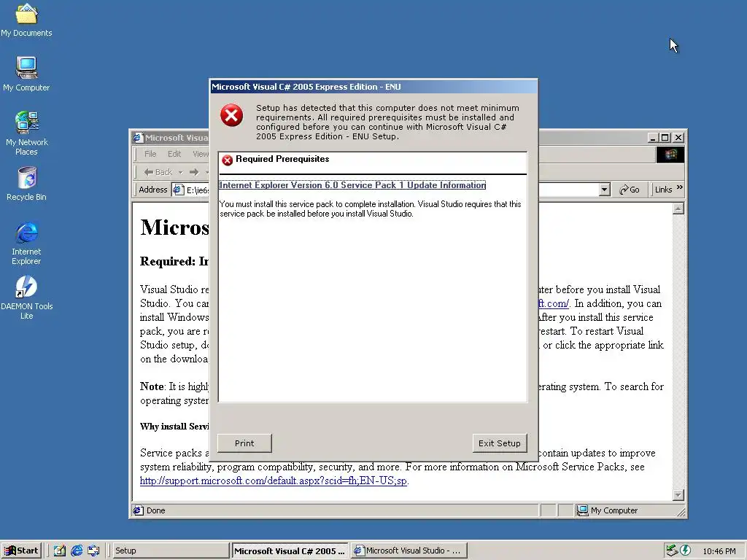Click the green DAEMON Tools tray icon
The height and width of the screenshot is (560, 747).
coord(686,551)
